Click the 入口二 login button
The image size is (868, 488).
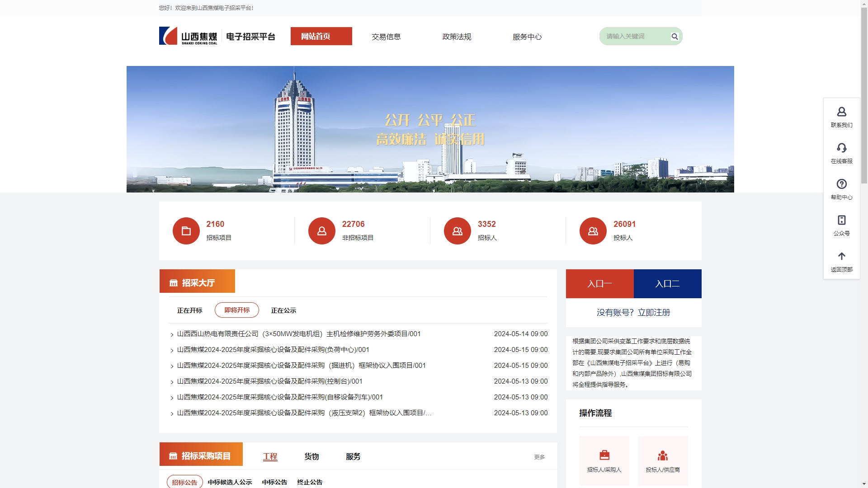[x=667, y=284]
